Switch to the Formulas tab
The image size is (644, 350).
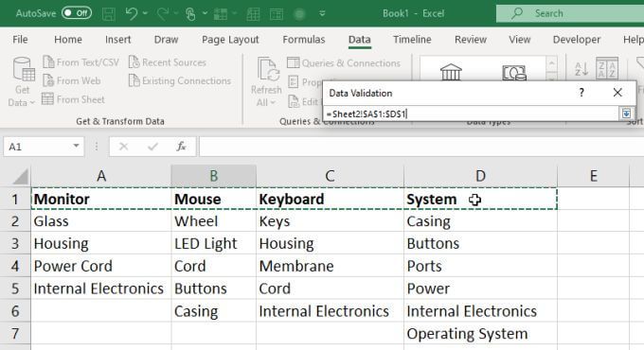[303, 40]
